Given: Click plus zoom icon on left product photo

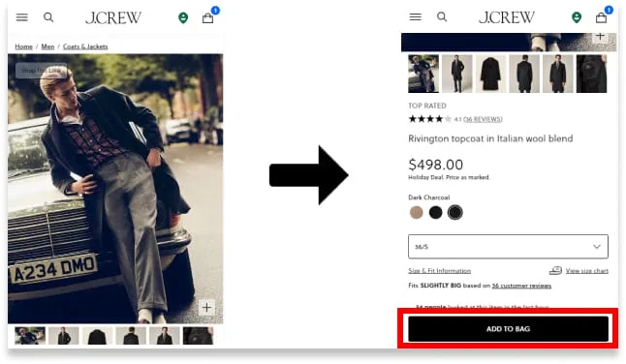Looking at the screenshot, I should pyautogui.click(x=206, y=308).
